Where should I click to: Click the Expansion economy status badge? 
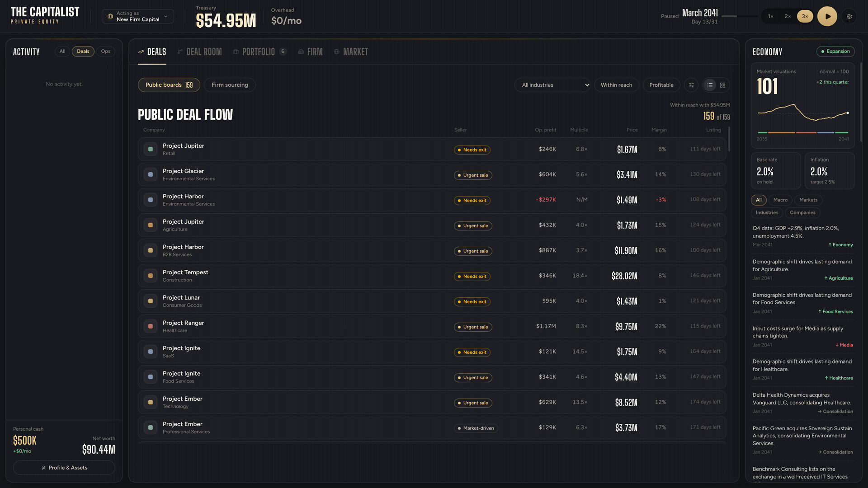pyautogui.click(x=835, y=52)
